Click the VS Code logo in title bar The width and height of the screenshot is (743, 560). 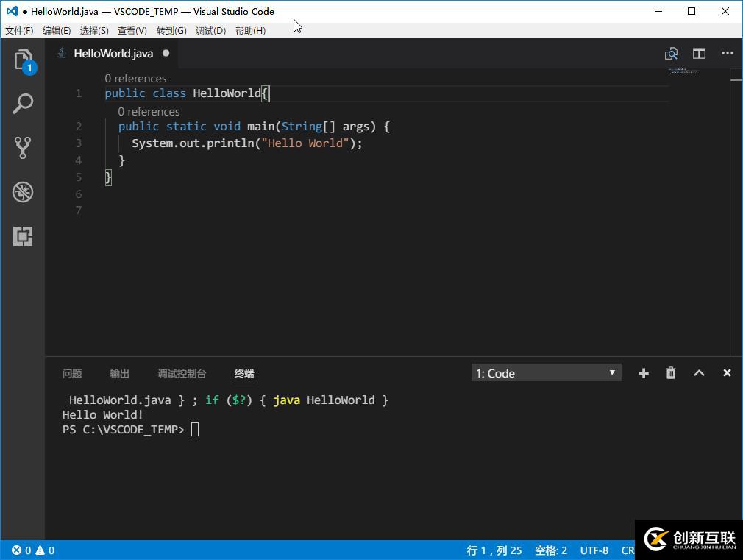point(13,11)
